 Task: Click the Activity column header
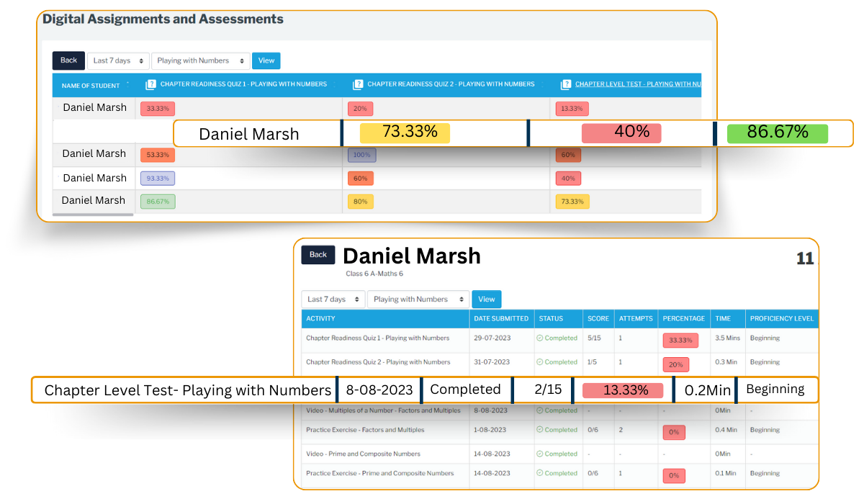pos(321,318)
